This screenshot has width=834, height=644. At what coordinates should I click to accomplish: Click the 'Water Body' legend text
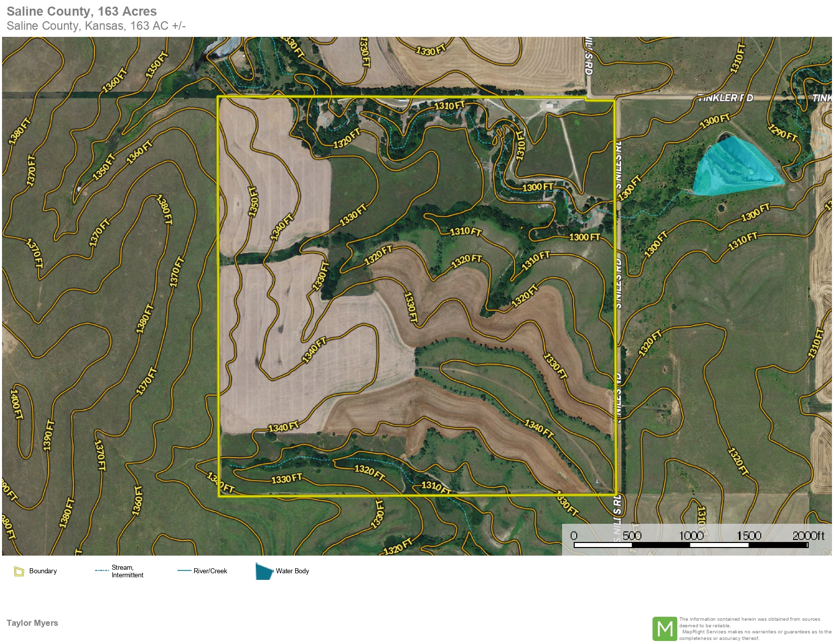coord(292,571)
